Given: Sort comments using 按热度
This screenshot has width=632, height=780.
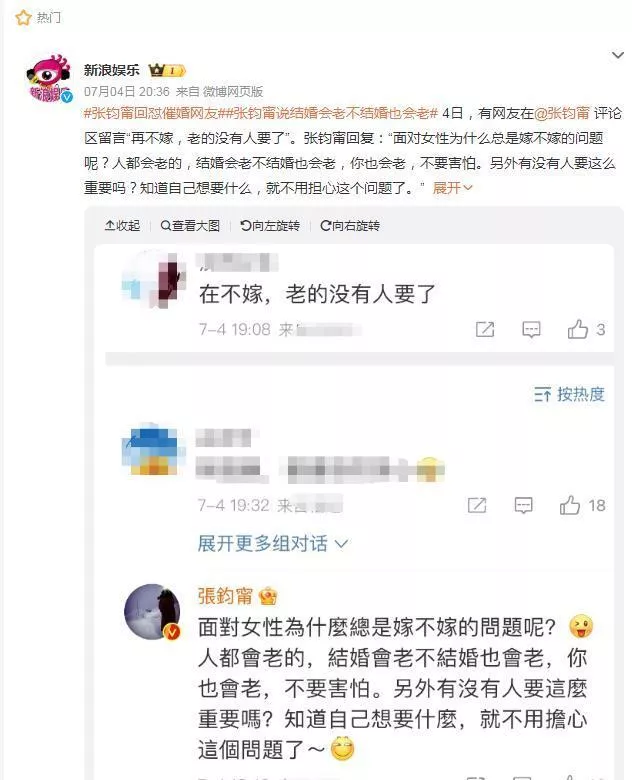Looking at the screenshot, I should 569,394.
